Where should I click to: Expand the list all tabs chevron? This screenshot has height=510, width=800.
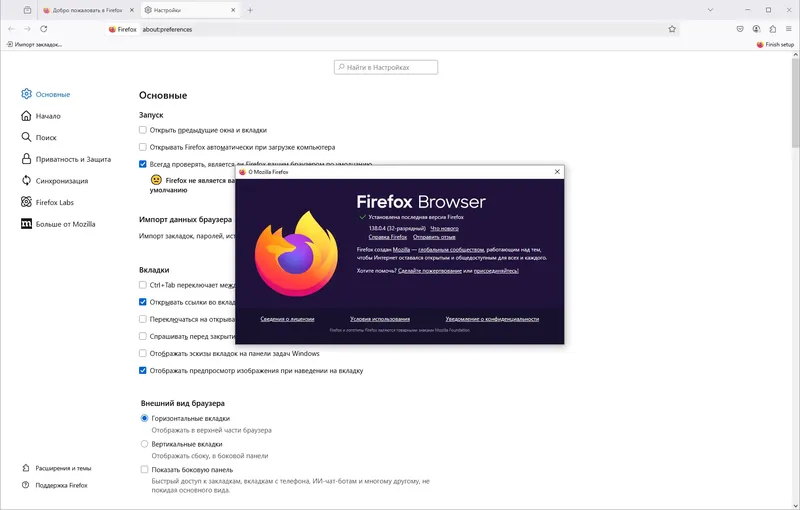(710, 10)
